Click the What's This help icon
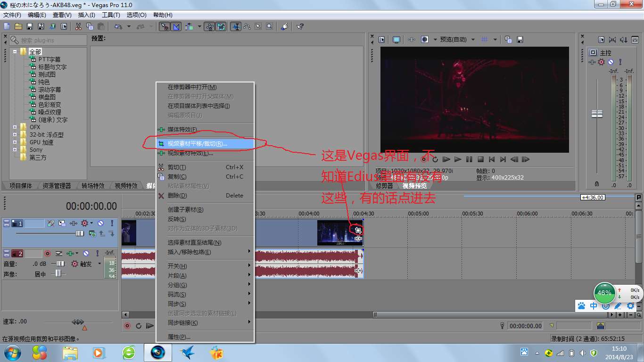Screen dimensions: 644x362 300,26
